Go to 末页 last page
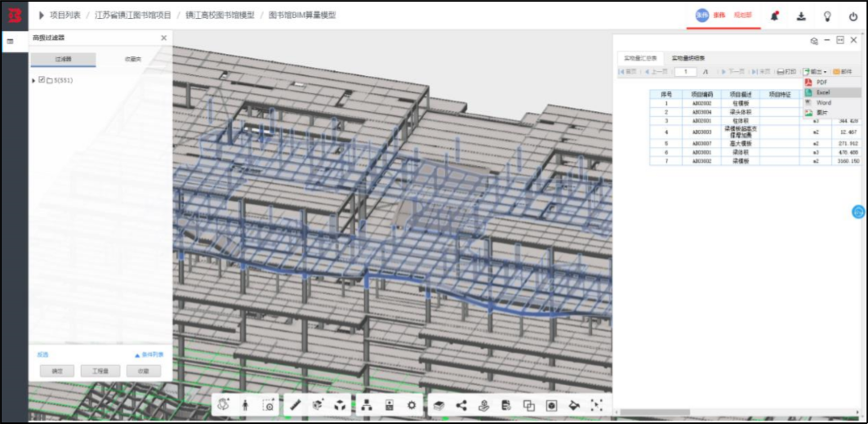 click(x=762, y=71)
